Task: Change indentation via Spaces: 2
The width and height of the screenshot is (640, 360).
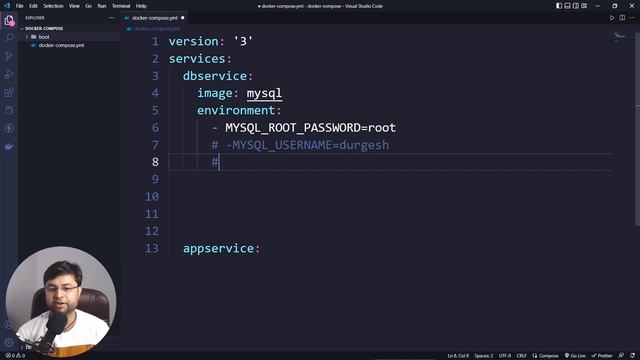Action: click(x=483, y=356)
